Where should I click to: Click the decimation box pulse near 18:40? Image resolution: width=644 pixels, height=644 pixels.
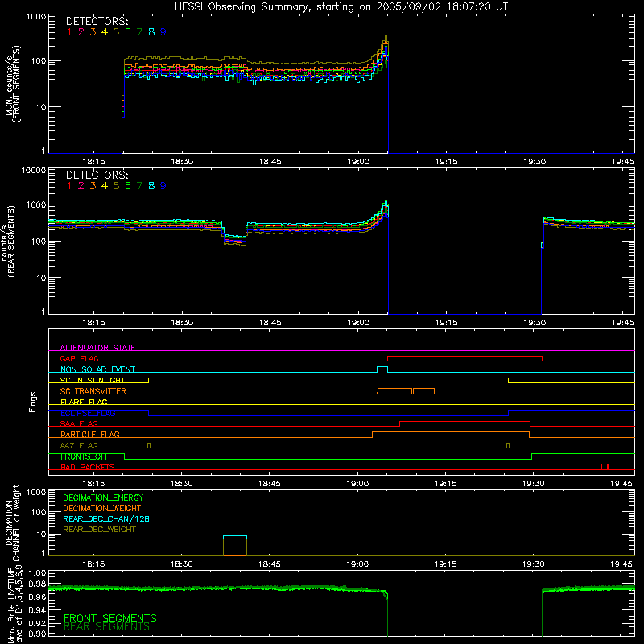click(x=235, y=546)
